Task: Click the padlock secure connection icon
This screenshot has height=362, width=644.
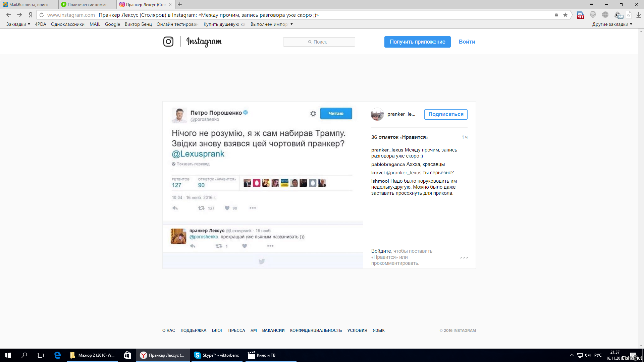Action: coord(556,15)
